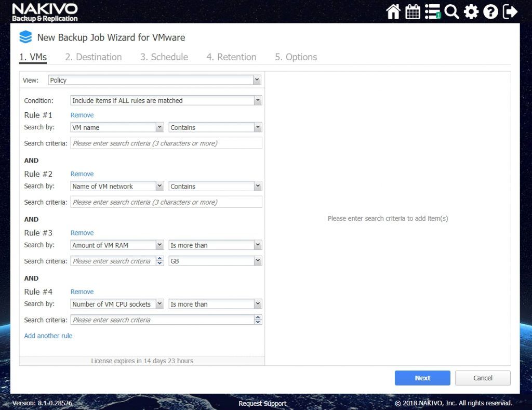Click Add another rule link
The height and width of the screenshot is (410, 532).
[48, 336]
